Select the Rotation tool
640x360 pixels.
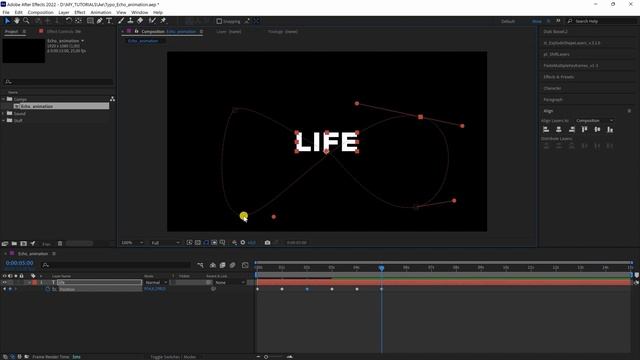tap(69, 21)
